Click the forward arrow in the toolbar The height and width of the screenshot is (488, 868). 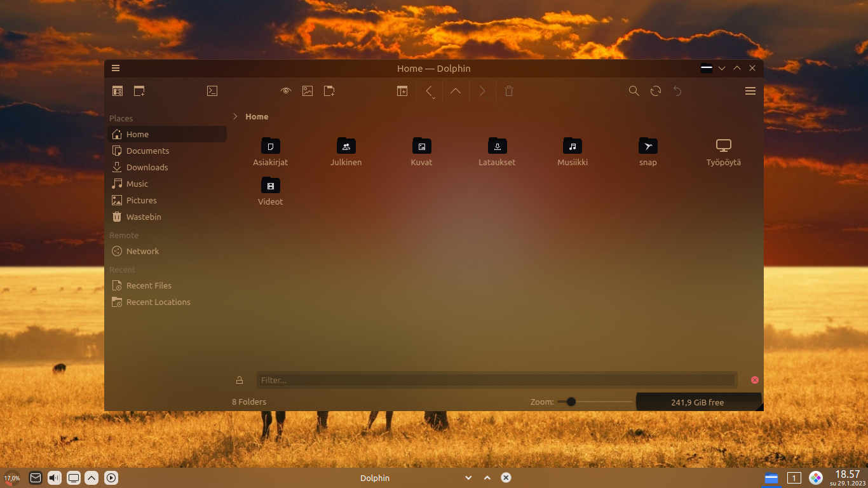click(x=482, y=91)
